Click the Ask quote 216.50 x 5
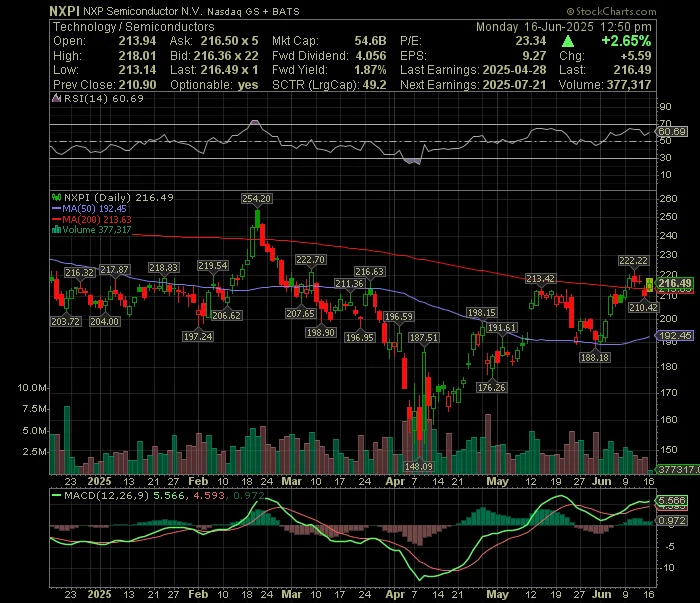This screenshot has width=700, height=603. click(229, 41)
